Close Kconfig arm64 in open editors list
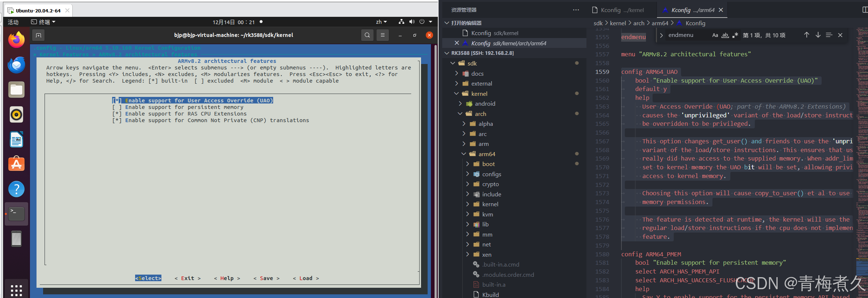The width and height of the screenshot is (868, 298). [x=456, y=43]
